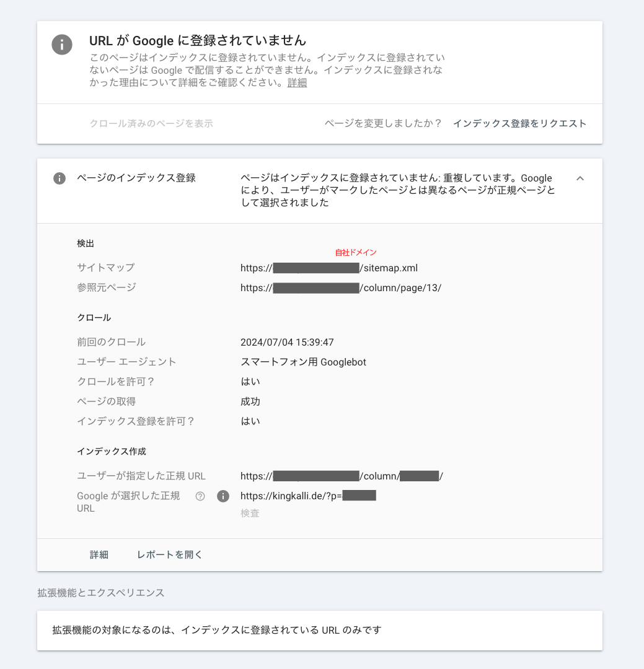The width and height of the screenshot is (644, 669).
Task: Click レポートを開く
Action: [169, 554]
